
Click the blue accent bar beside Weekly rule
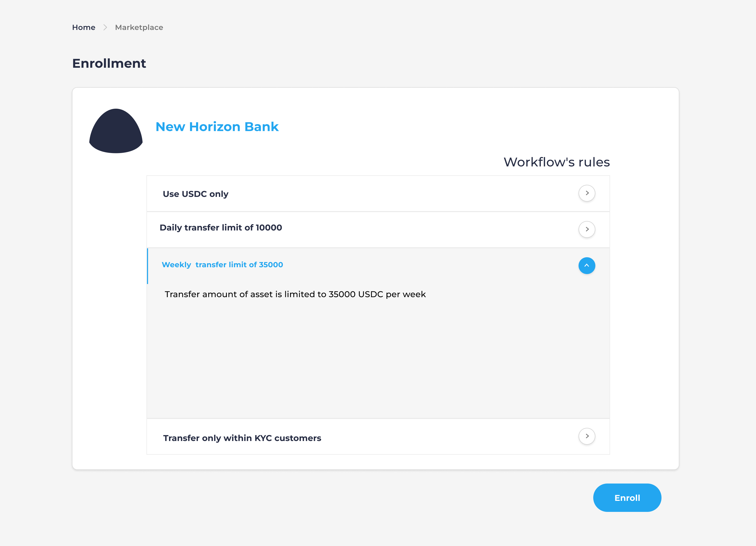point(148,266)
